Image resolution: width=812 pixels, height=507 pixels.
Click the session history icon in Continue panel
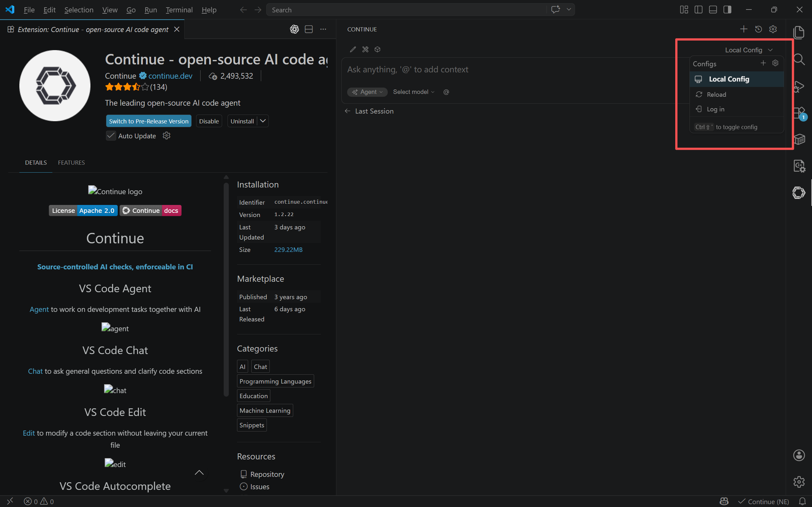pos(758,29)
